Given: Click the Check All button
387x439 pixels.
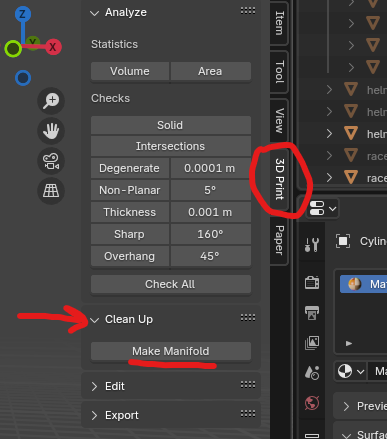Looking at the screenshot, I should (x=171, y=284).
